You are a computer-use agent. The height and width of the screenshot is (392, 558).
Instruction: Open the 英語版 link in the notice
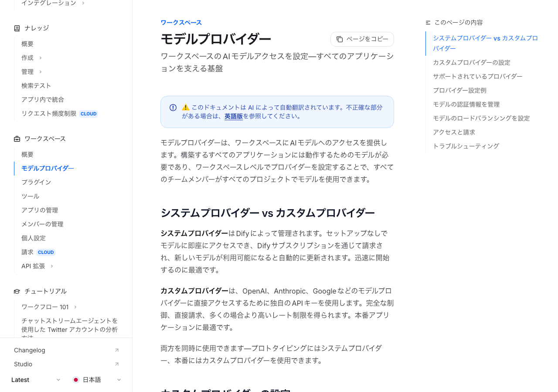tap(233, 116)
